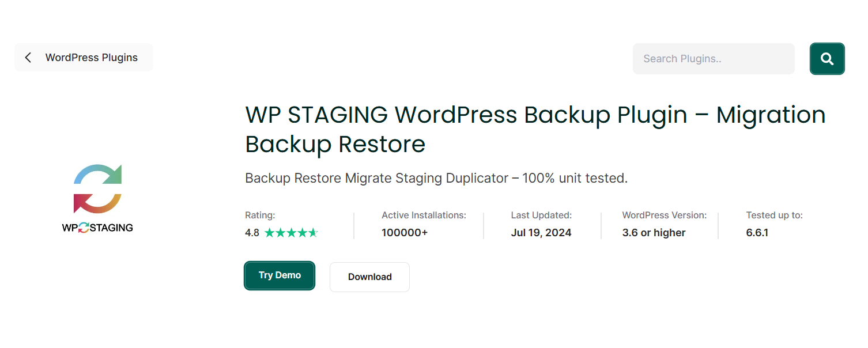The width and height of the screenshot is (868, 348).
Task: Go back to WordPress Plugins
Action: (x=84, y=58)
